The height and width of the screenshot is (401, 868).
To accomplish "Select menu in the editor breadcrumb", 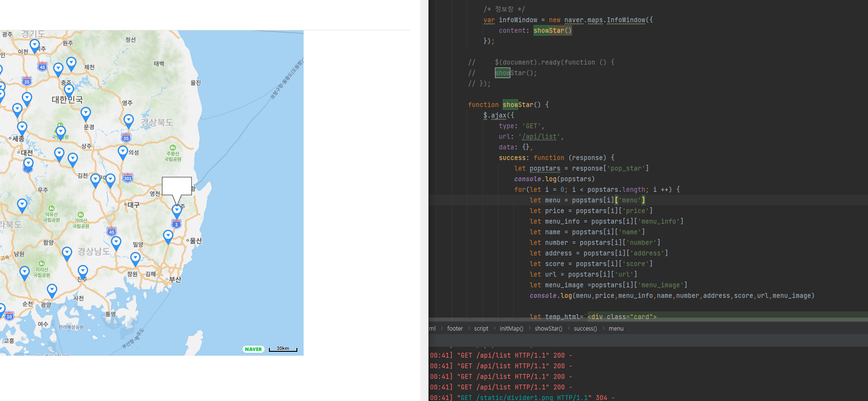I will coord(616,329).
